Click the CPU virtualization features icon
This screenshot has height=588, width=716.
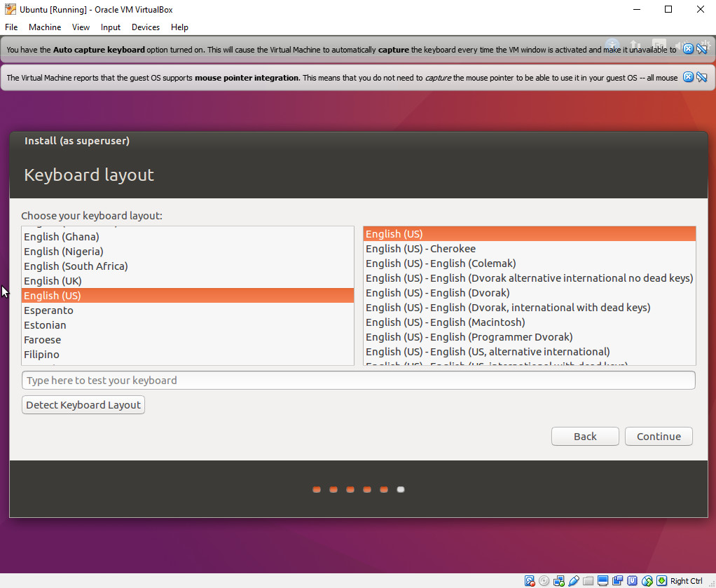(x=632, y=581)
